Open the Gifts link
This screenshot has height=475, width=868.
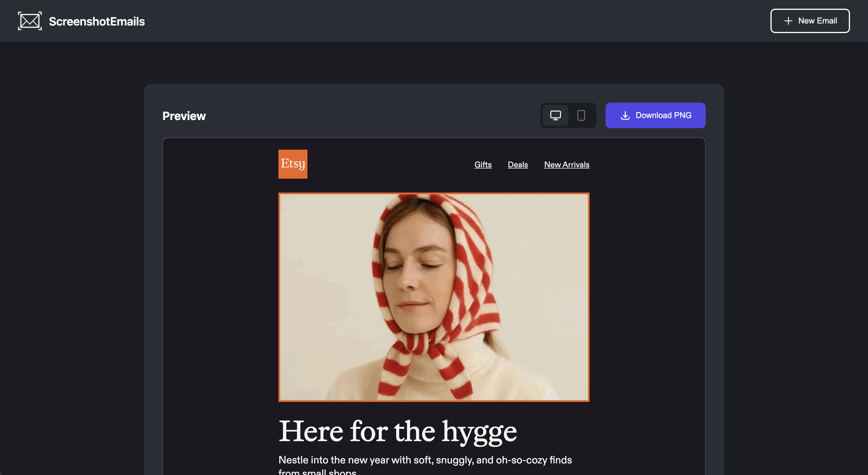click(483, 165)
